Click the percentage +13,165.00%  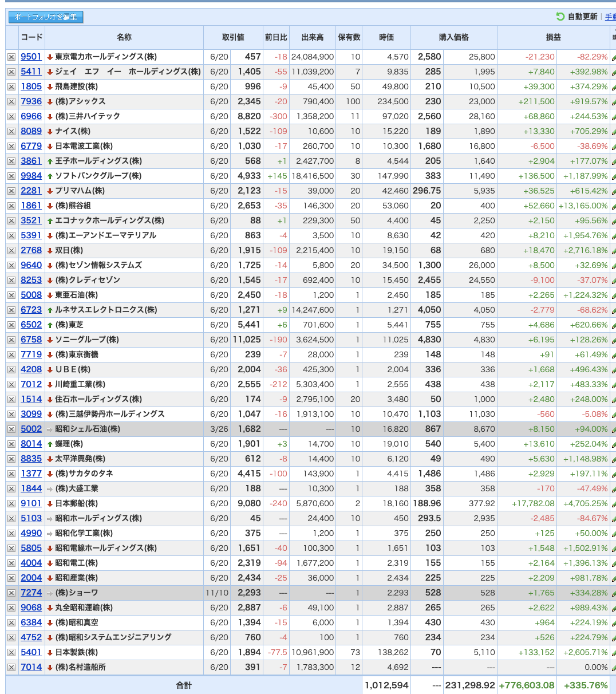(x=583, y=206)
